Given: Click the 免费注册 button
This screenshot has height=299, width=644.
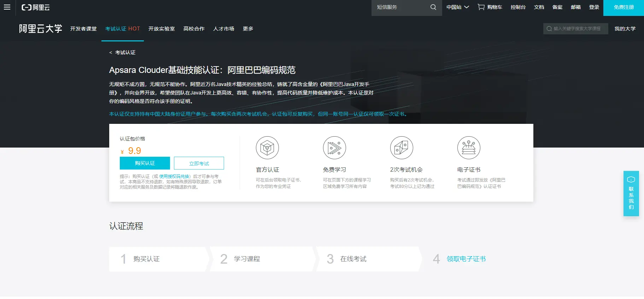Looking at the screenshot, I should 623,7.
